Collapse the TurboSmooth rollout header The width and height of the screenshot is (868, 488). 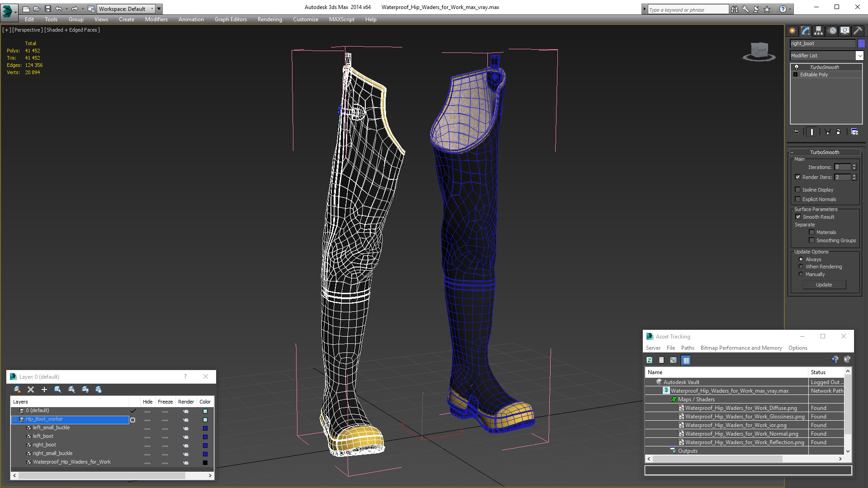(825, 152)
